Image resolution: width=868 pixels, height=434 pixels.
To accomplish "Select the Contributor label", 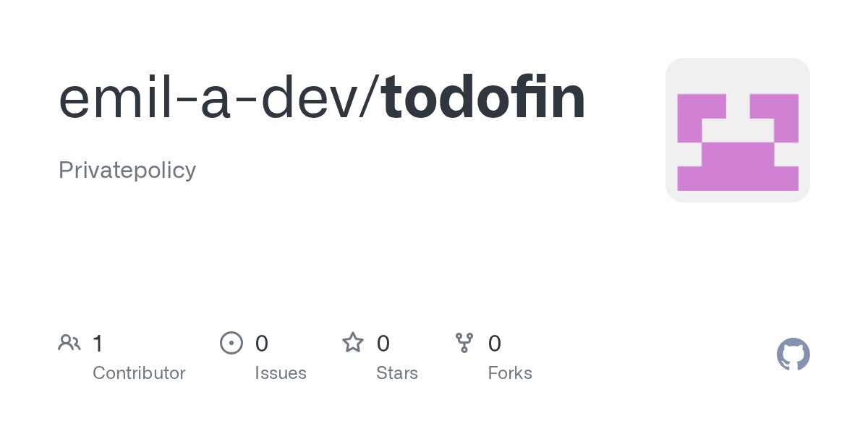I will 139,373.
